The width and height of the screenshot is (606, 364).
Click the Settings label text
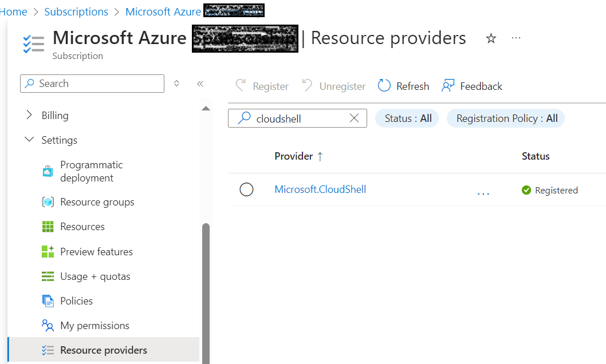[x=59, y=140]
